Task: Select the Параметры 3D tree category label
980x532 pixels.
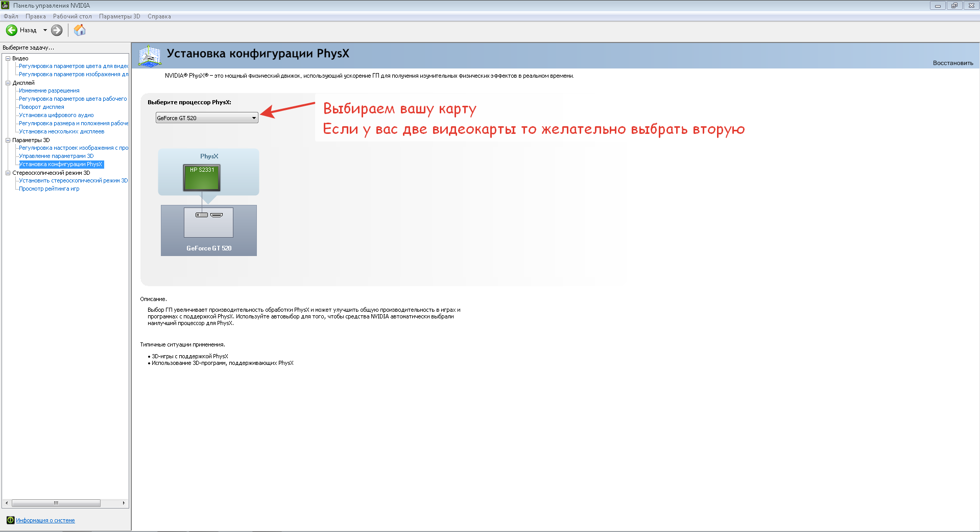Action: point(31,140)
